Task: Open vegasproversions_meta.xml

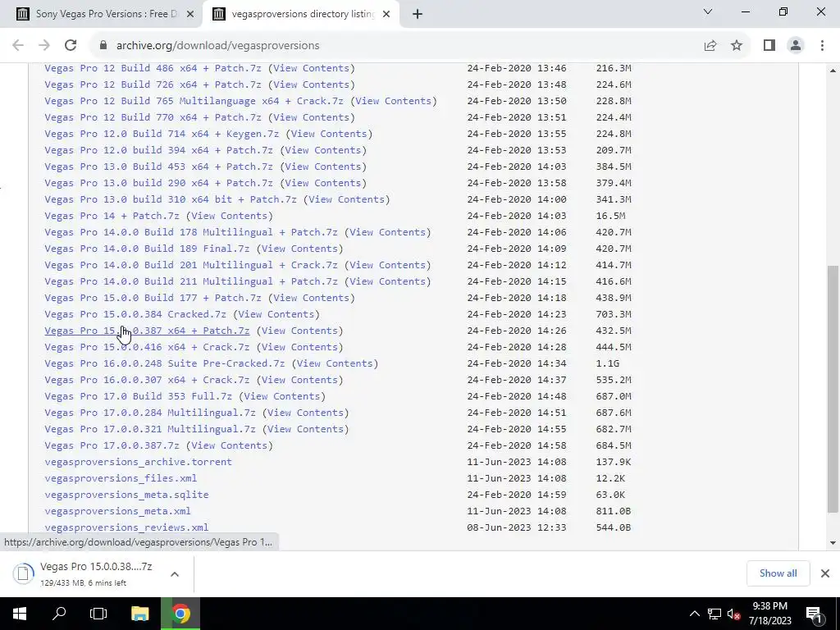Action: pos(117,511)
